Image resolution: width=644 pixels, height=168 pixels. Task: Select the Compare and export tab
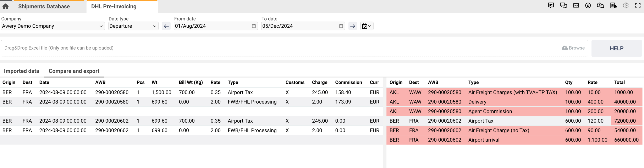74,71
